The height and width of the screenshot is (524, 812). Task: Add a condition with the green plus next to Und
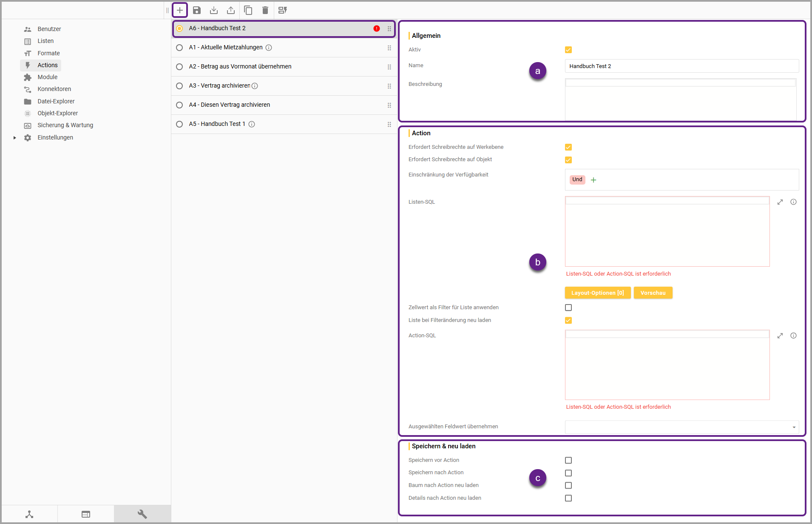pyautogui.click(x=593, y=180)
